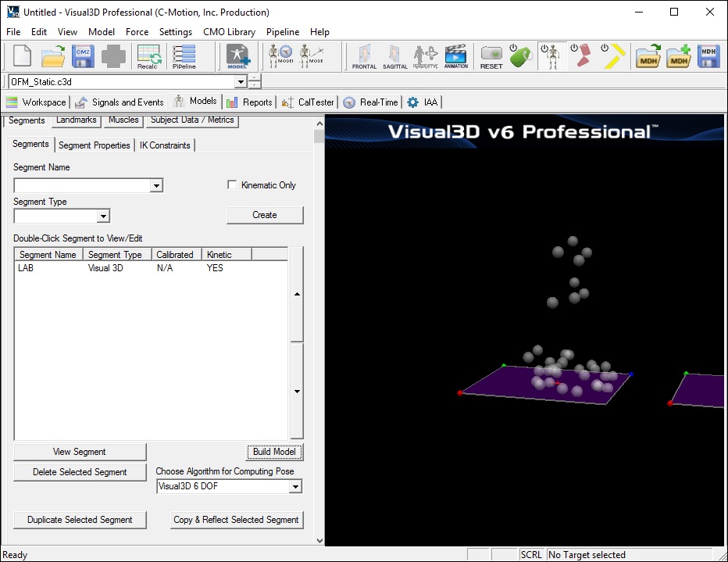Select Subject Data / Metrics sub-tab
Screen dimensions: 728x562
pos(192,120)
